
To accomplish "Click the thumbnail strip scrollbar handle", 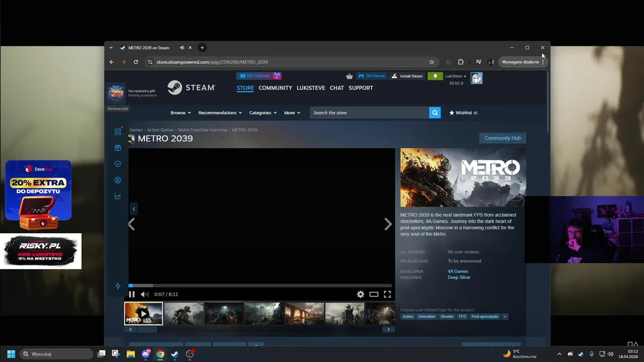I will pyautogui.click(x=147, y=329).
